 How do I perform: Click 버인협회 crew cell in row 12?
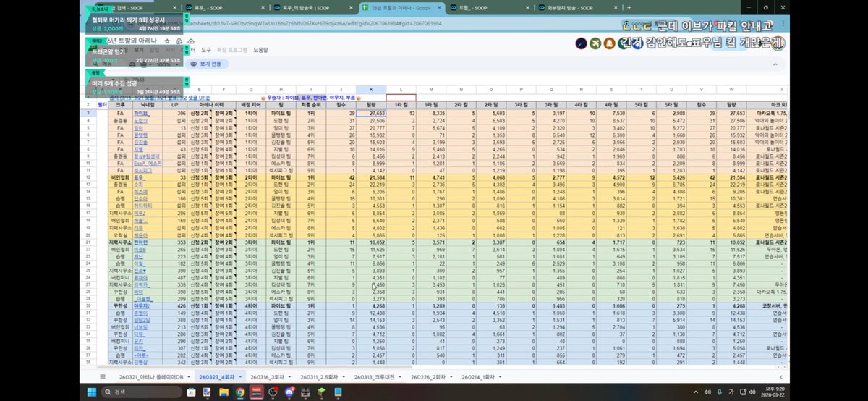click(x=120, y=177)
